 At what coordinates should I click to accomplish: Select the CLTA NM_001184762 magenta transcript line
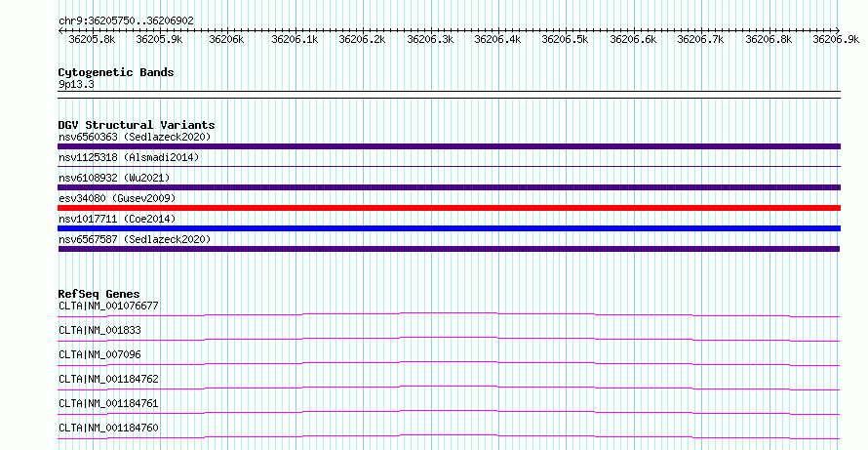click(x=449, y=388)
